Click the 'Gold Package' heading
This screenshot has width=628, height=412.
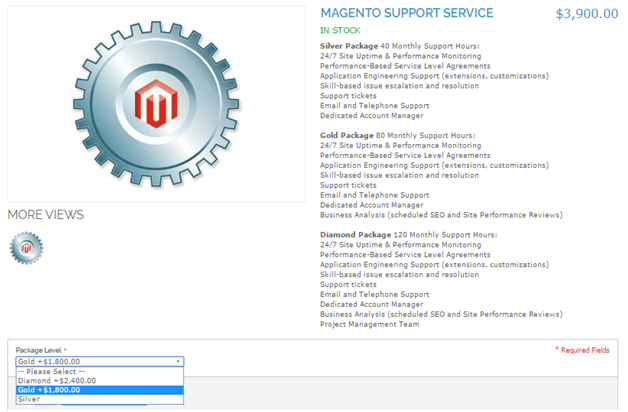click(346, 135)
